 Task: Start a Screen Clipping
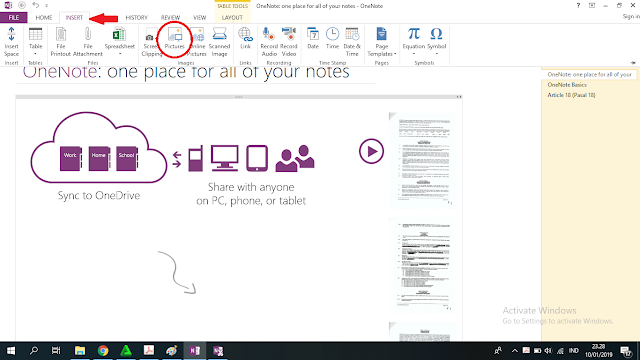pos(151,42)
